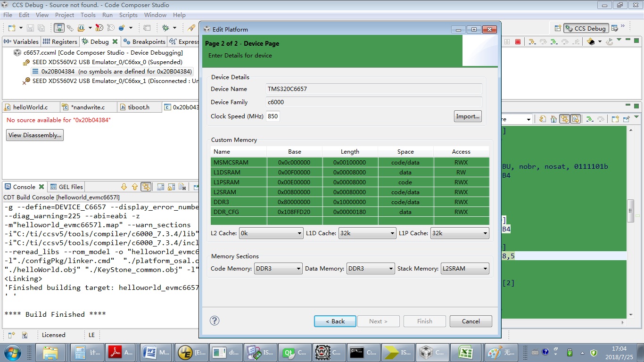644x362 pixels.
Task: Click the Disassembly refresh view icon
Action: [x=542, y=119]
